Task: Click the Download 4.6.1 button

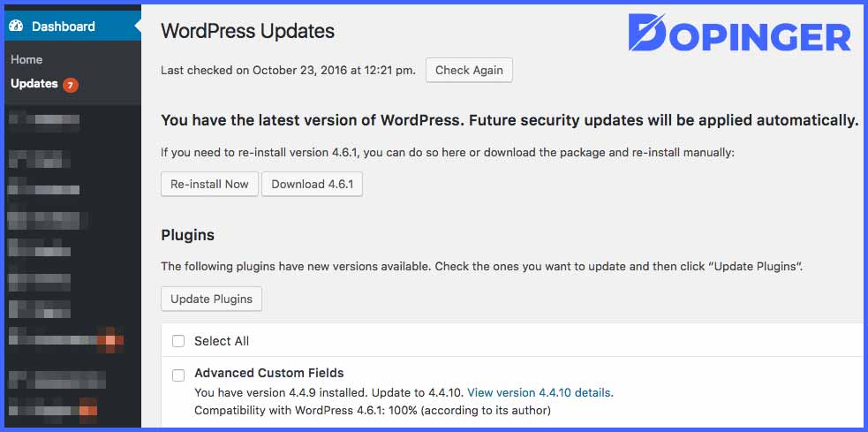Action: pos(313,185)
